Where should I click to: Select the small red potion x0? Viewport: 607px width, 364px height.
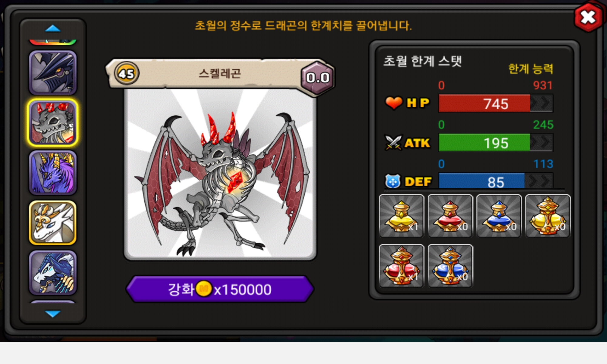450,216
